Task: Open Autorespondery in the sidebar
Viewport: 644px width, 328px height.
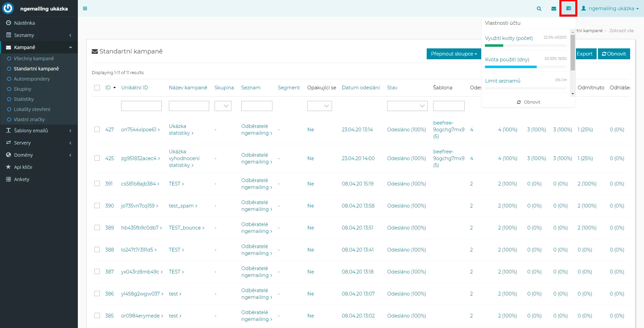Action: point(31,79)
